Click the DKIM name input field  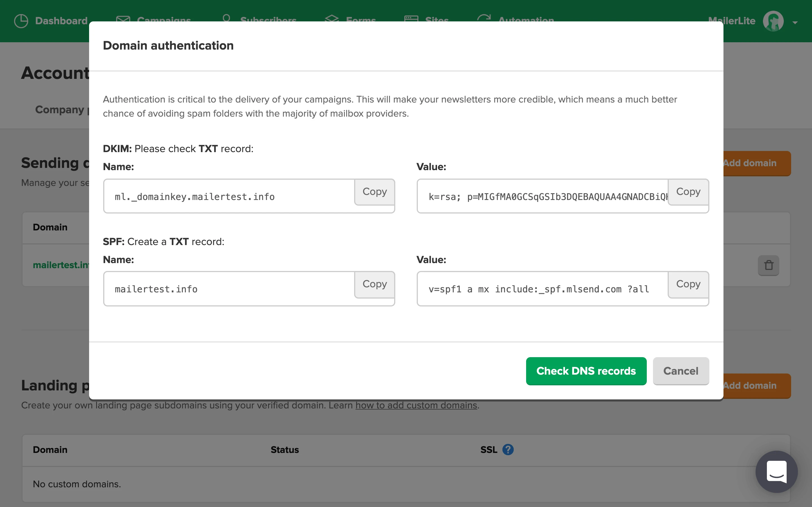tap(228, 197)
